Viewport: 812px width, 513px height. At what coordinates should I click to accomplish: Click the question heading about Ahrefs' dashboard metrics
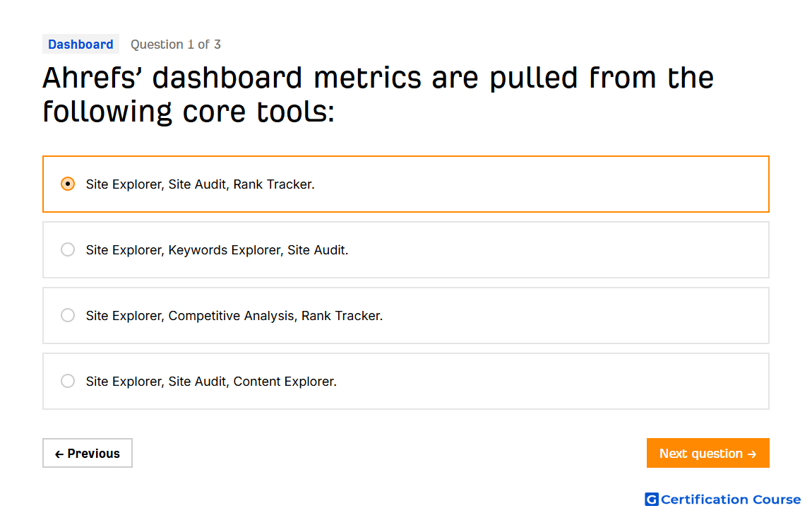[x=378, y=95]
